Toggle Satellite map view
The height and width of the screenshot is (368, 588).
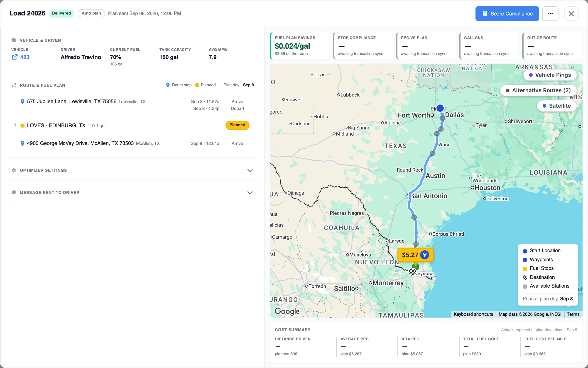557,106
